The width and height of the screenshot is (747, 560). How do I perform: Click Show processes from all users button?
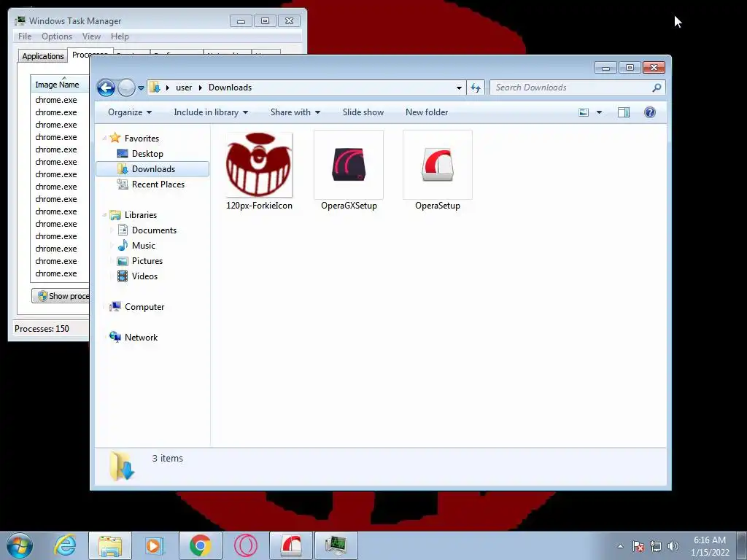[x=61, y=296]
